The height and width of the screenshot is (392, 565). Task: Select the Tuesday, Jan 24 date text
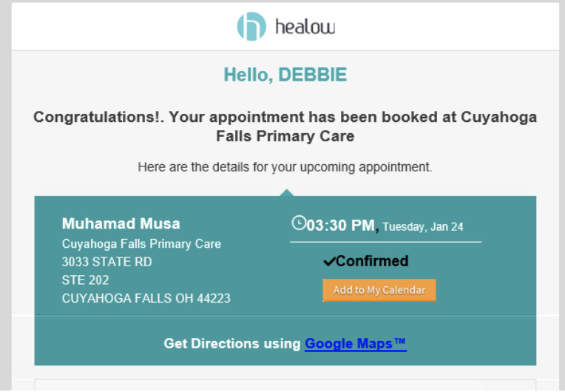(423, 226)
